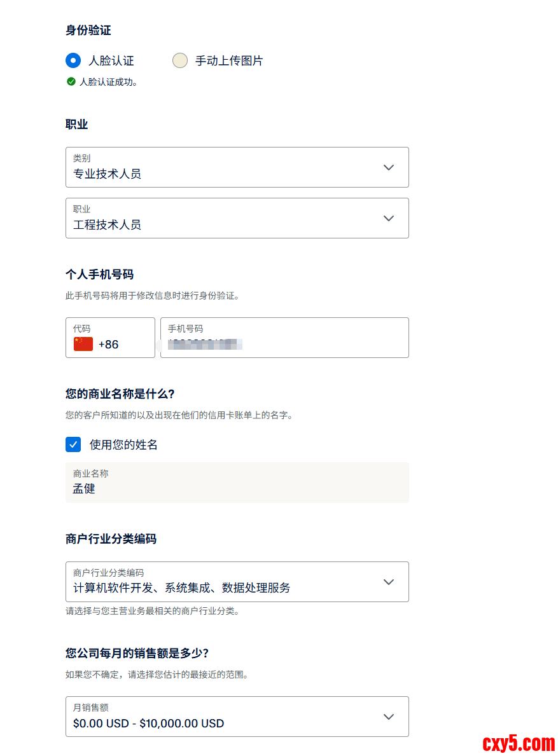Click the cxy5.com watermark link
558x756 pixels.
click(x=519, y=743)
